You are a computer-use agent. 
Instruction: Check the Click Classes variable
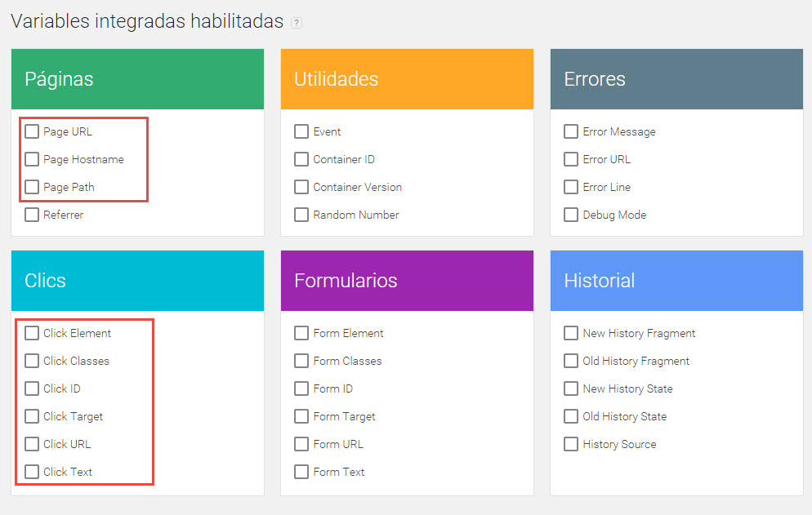(x=32, y=361)
